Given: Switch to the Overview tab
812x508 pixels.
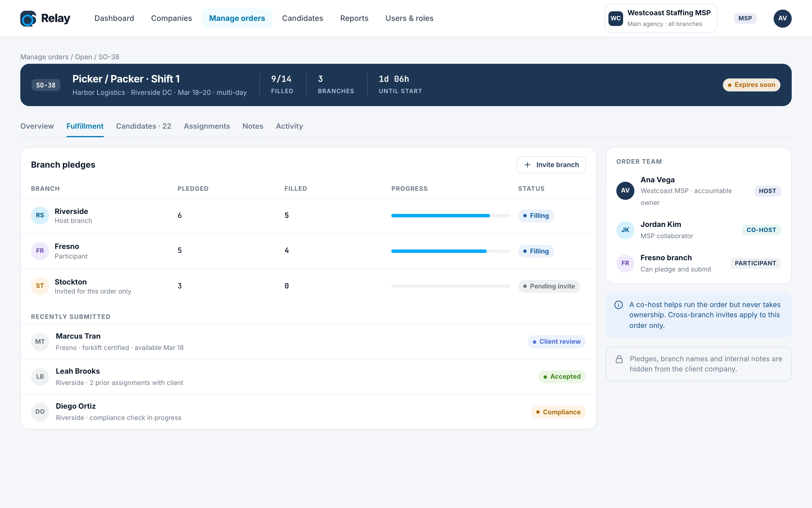Looking at the screenshot, I should coord(37,126).
